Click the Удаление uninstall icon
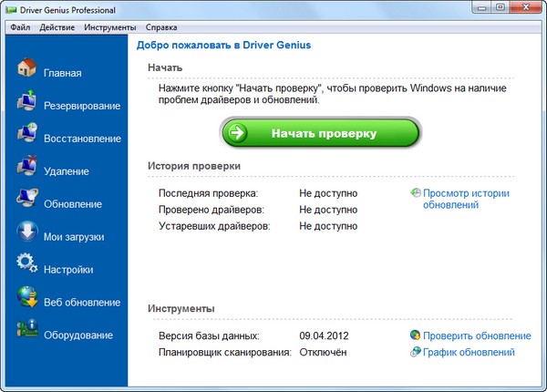Image resolution: width=547 pixels, height=392 pixels. 26,169
